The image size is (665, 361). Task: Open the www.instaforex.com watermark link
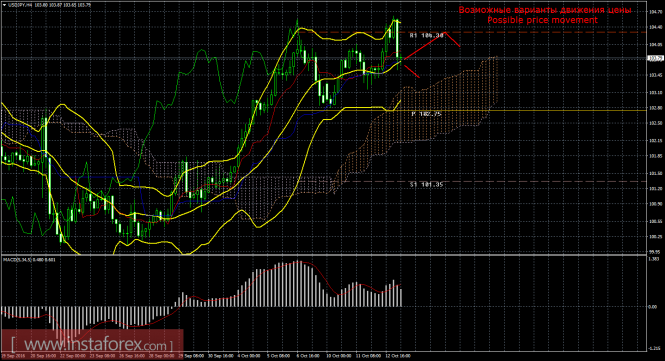click(x=92, y=344)
